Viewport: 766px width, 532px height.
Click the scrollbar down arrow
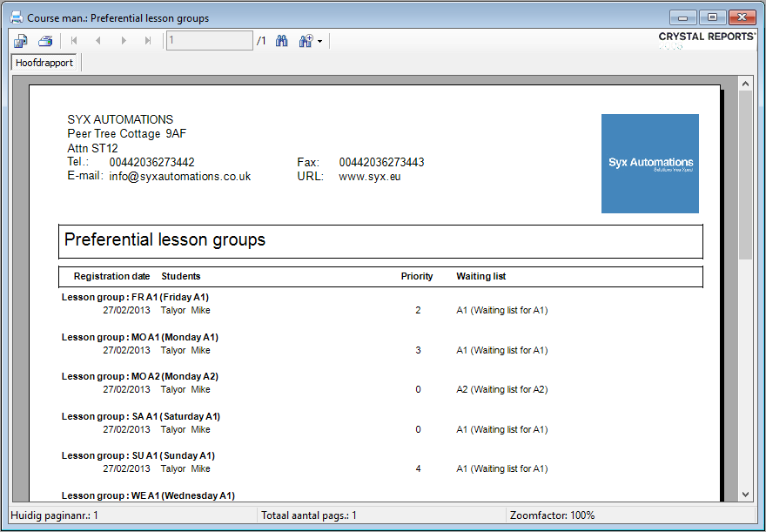click(x=745, y=495)
